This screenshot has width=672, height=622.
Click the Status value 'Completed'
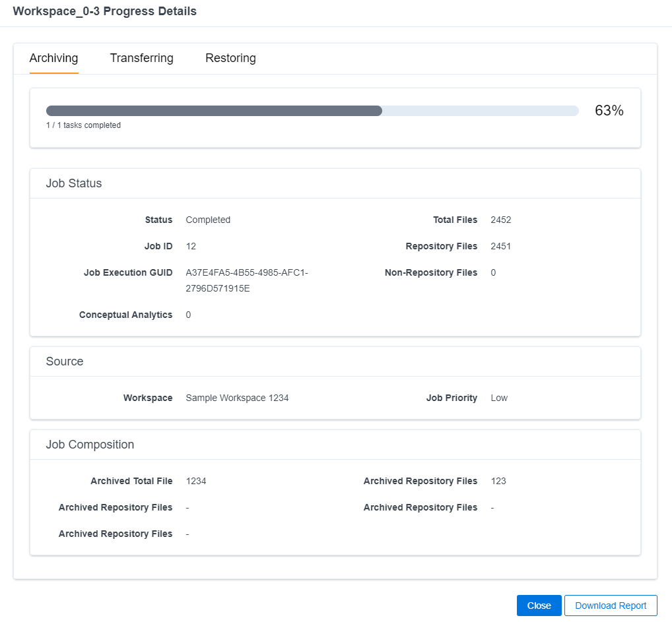pos(208,220)
